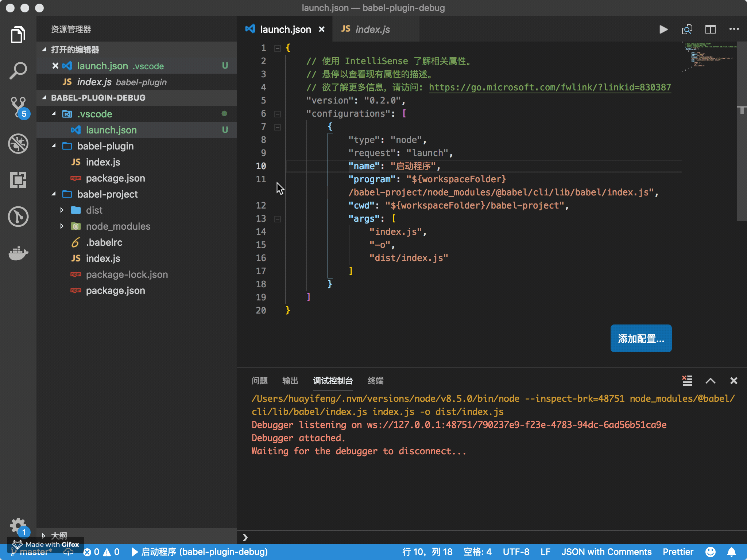Collapse the 打开的编辑器 section

coord(137,50)
